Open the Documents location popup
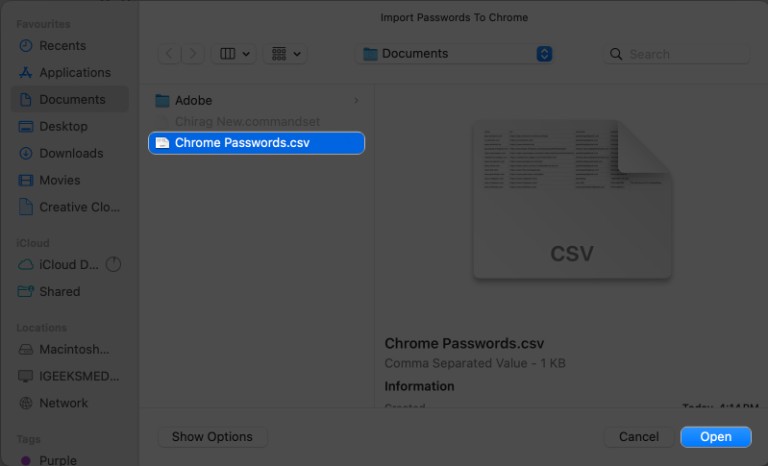 [456, 54]
